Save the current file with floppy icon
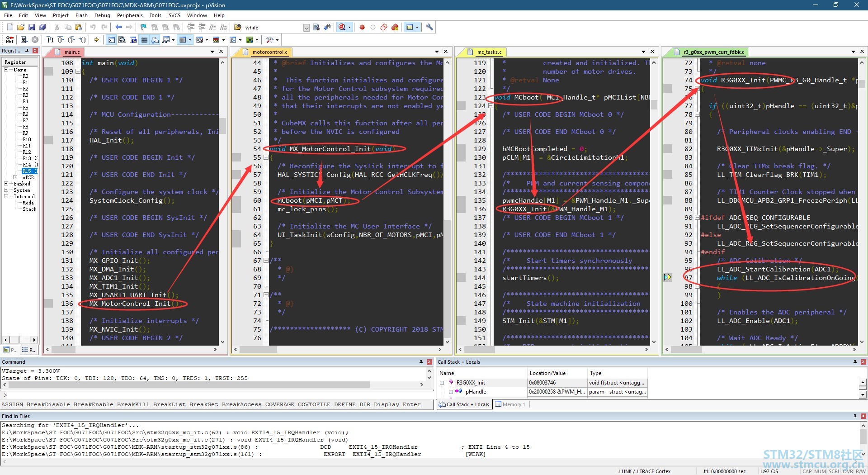 click(x=32, y=28)
